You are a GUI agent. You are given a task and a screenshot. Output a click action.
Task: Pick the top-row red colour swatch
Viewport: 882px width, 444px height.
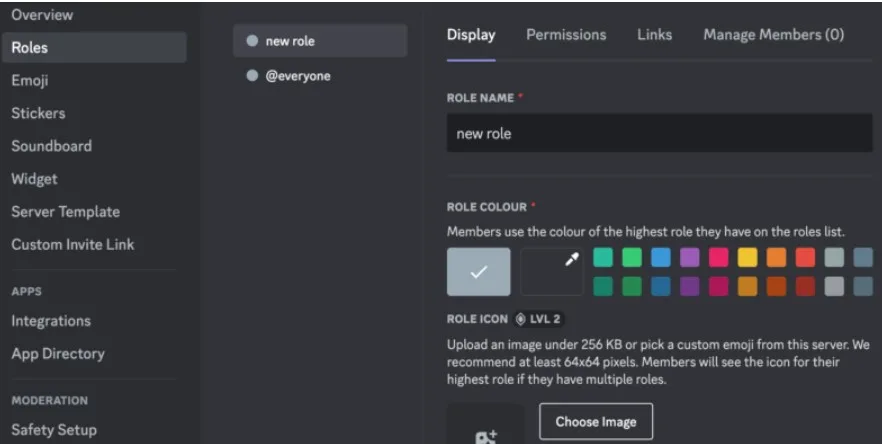tap(806, 257)
